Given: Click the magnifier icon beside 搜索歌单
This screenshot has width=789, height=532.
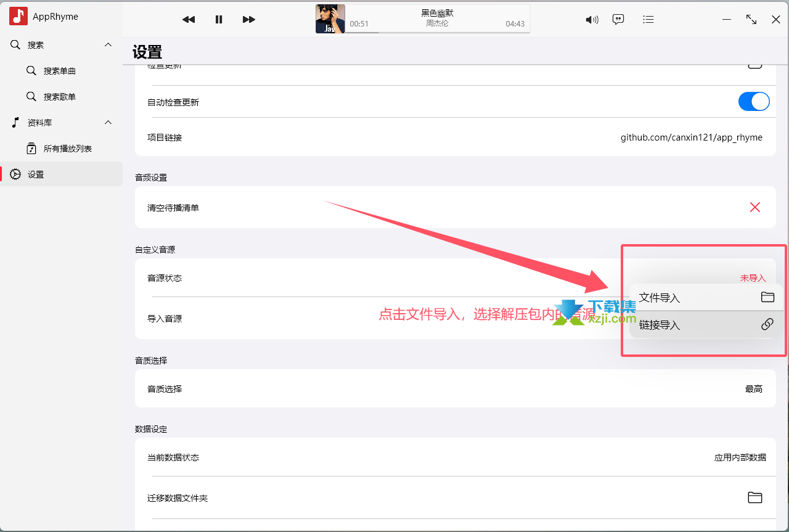Looking at the screenshot, I should tap(31, 97).
